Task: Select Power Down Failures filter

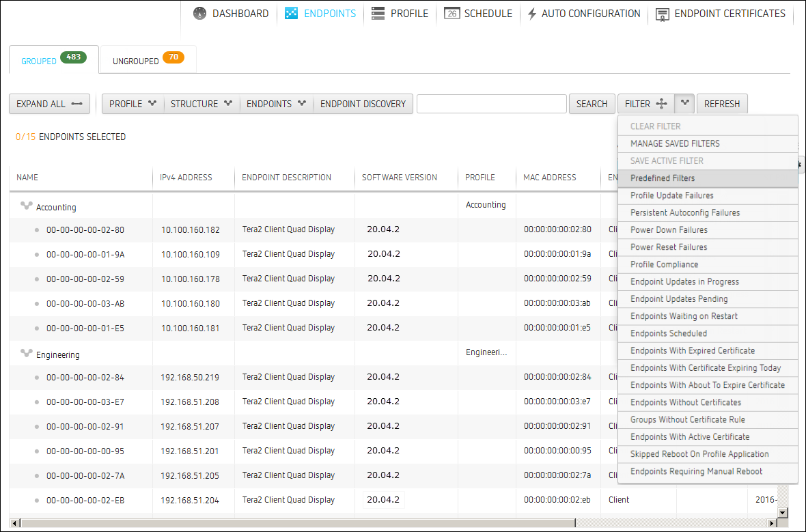Action: tap(708, 229)
